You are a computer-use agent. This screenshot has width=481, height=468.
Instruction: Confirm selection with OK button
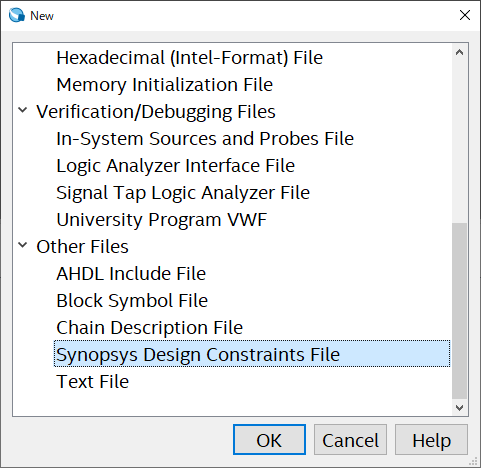point(269,439)
